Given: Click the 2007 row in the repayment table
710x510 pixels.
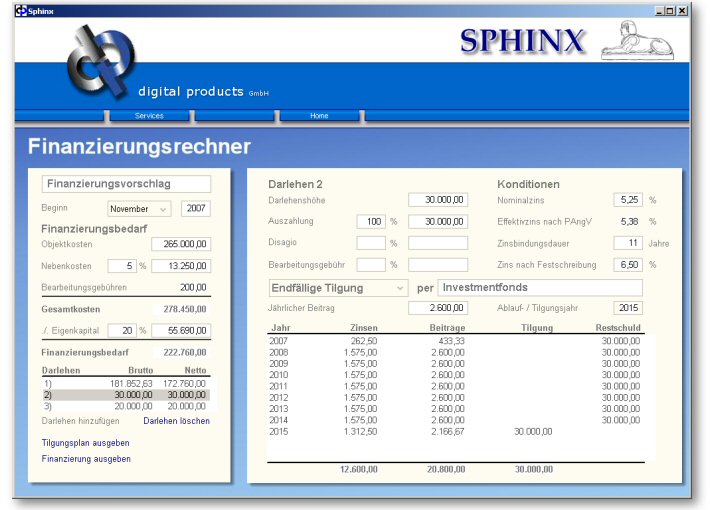Looking at the screenshot, I should coord(456,341).
